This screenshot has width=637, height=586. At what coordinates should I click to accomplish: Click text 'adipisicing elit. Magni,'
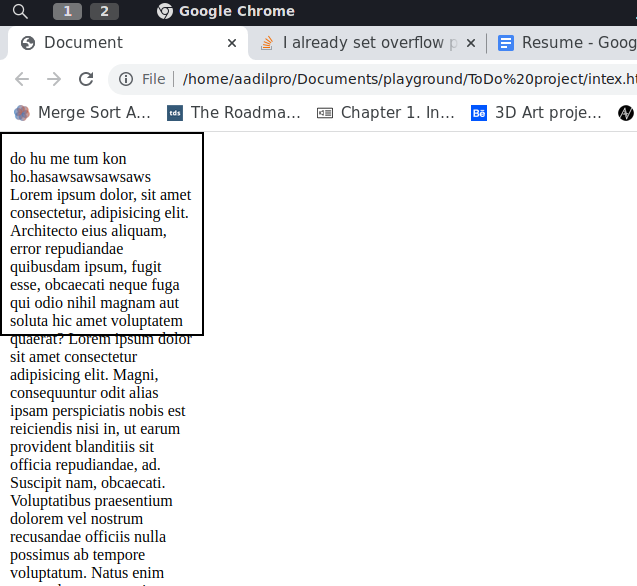pos(84,375)
